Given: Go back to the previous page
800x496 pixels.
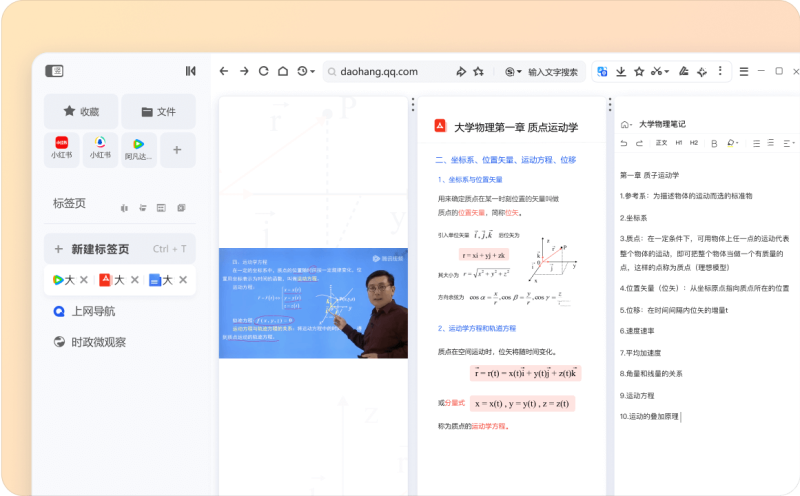Looking at the screenshot, I should pyautogui.click(x=224, y=71).
